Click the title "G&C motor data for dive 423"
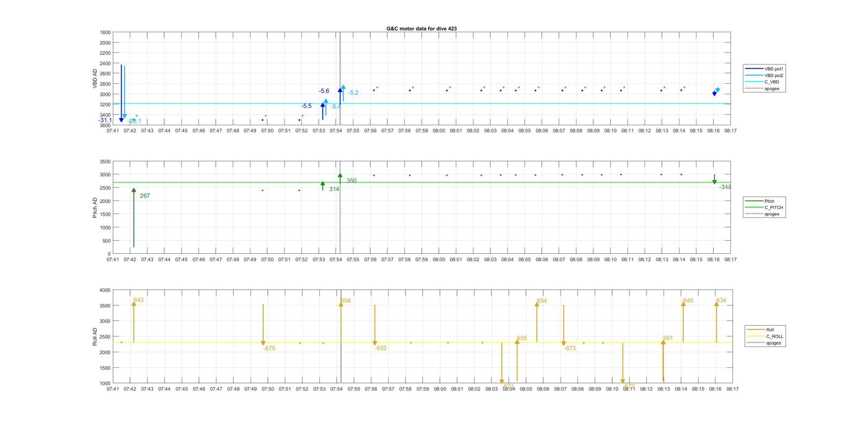 422,29
